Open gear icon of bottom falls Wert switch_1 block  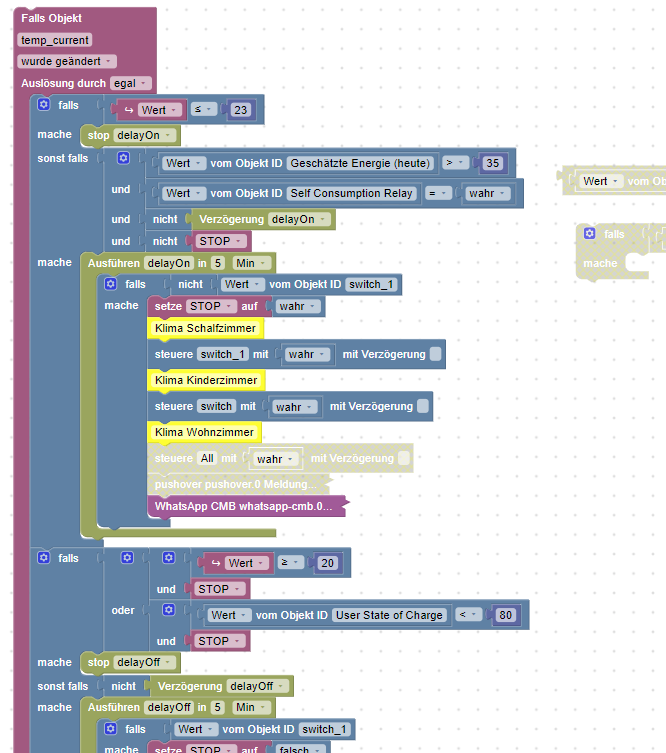click(110, 729)
